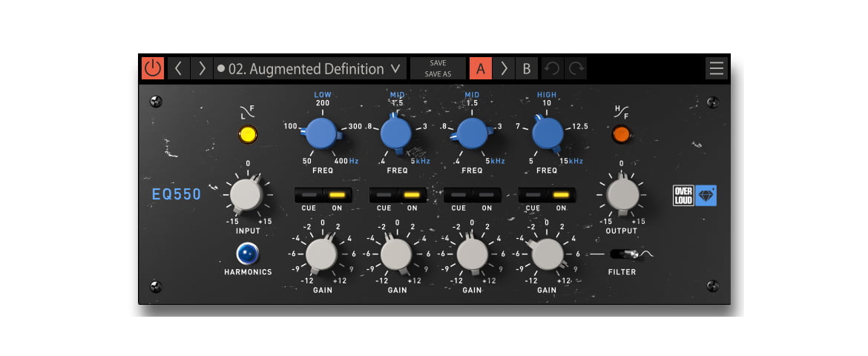
Task: Click the second MID band frequency knob
Action: click(472, 133)
